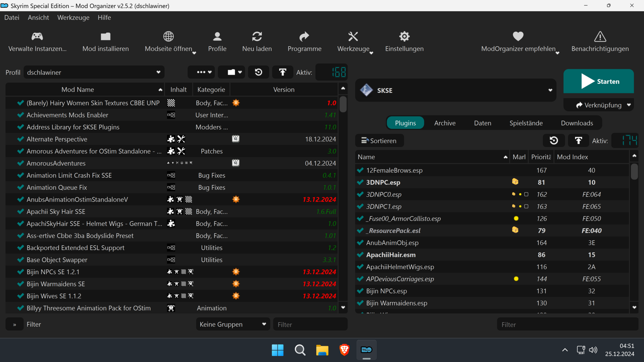Sort mods by the Mod Name column header
Screen dimensions: 644x362
pos(85,89)
